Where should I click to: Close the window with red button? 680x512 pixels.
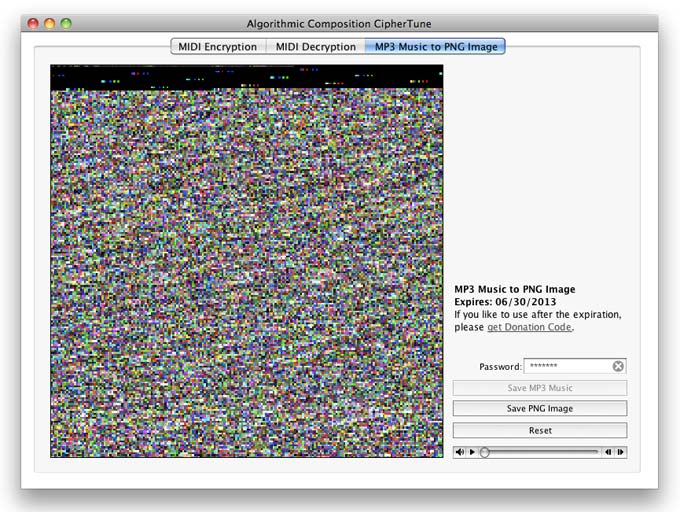click(x=33, y=23)
